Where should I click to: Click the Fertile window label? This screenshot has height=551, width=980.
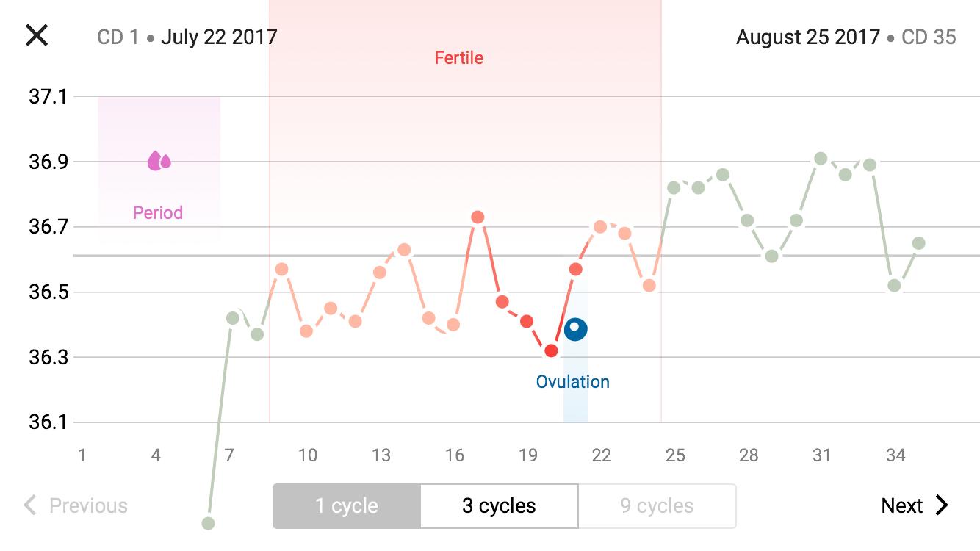(459, 58)
